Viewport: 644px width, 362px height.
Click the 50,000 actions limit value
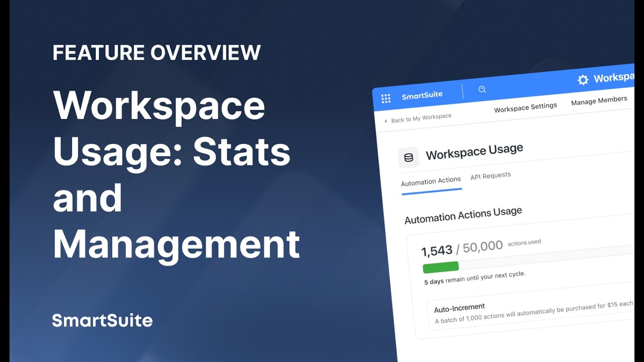click(482, 247)
